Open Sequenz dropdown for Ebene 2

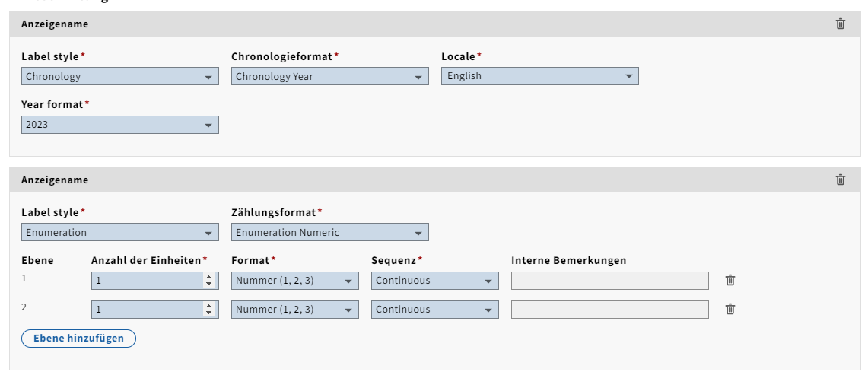pos(435,310)
